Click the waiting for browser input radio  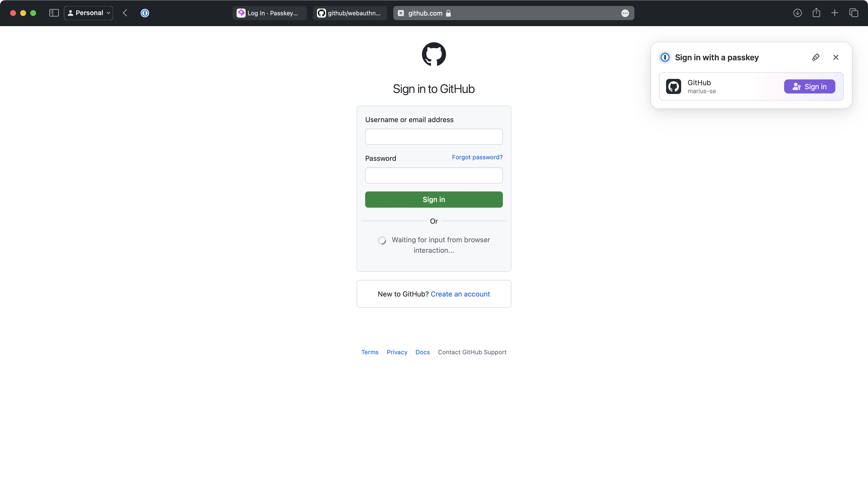tap(382, 240)
